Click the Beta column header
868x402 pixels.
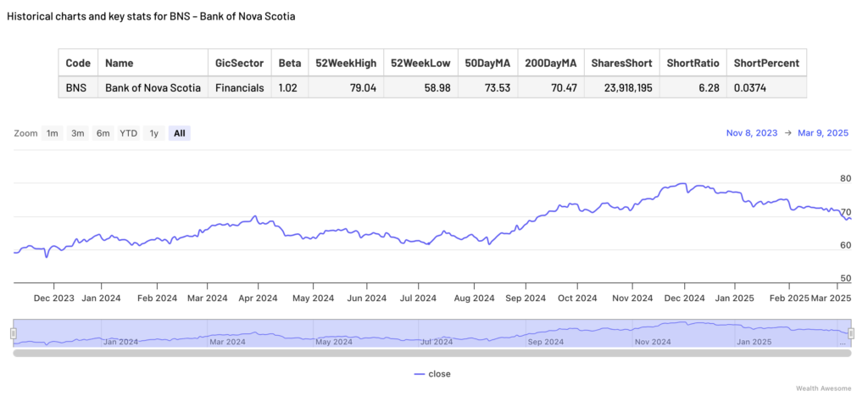click(x=290, y=63)
